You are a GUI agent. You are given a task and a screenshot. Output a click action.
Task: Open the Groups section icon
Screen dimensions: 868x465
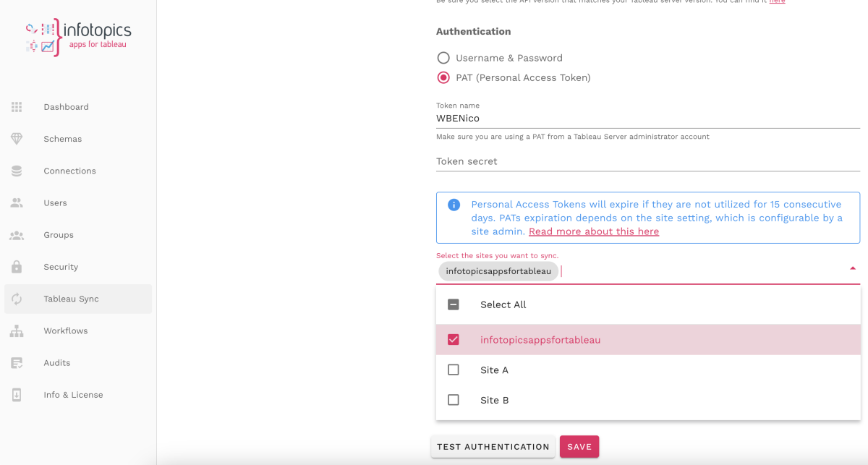[x=16, y=234]
